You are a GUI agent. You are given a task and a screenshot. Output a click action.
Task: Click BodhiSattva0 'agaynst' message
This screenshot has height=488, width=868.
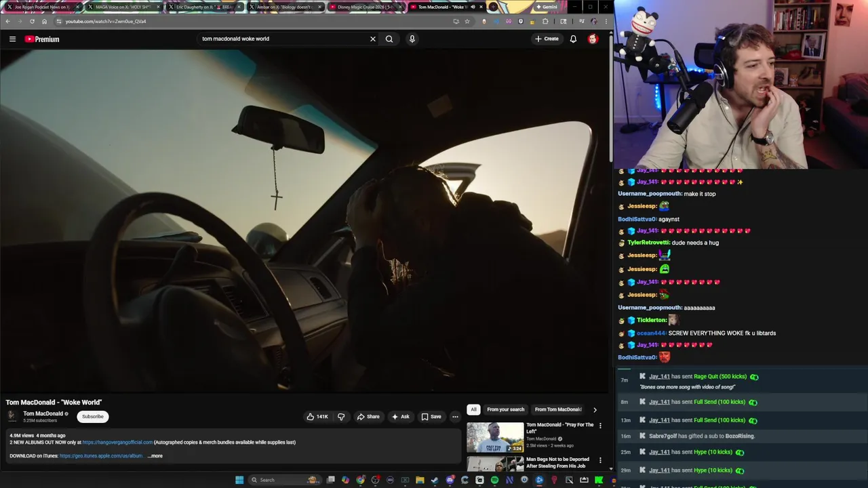click(x=669, y=219)
